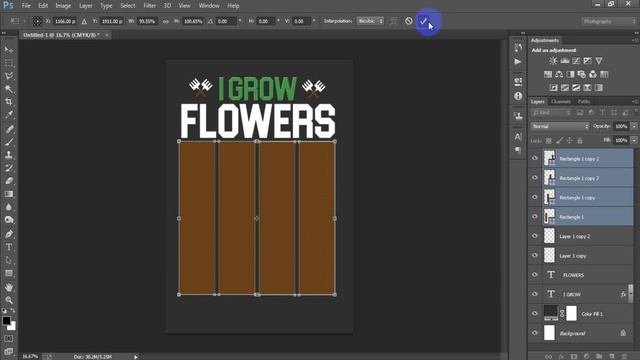Toggle lock all for selected layers
Screen dimensions: 640x360
(x=580, y=141)
